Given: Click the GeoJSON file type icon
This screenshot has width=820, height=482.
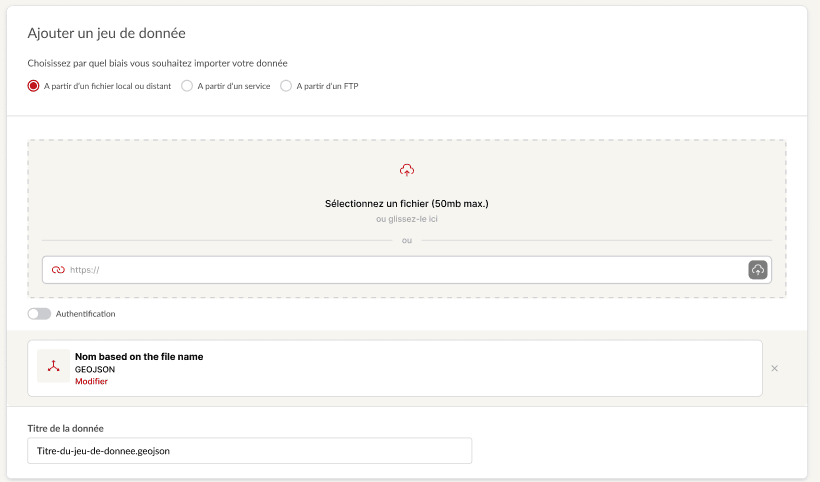Looking at the screenshot, I should tap(53, 366).
